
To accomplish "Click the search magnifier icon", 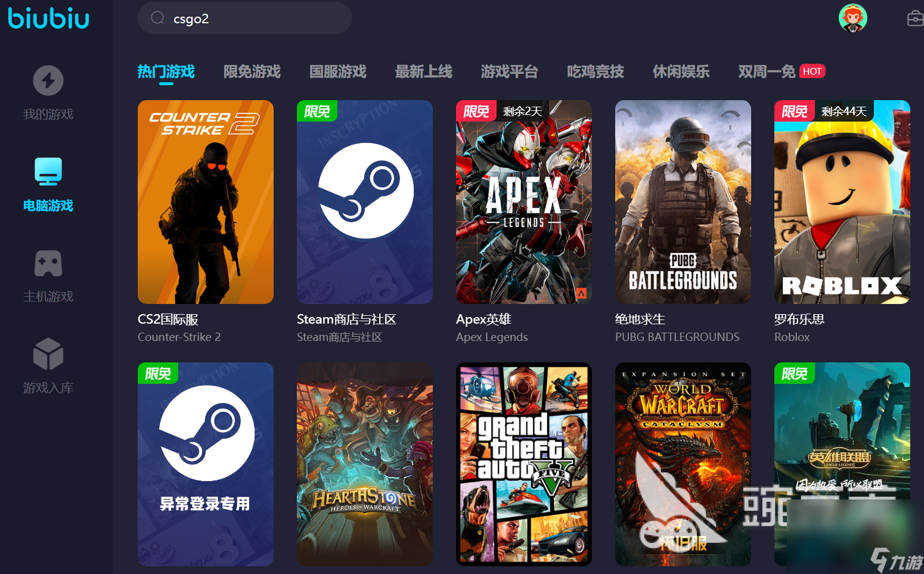I will click(157, 18).
